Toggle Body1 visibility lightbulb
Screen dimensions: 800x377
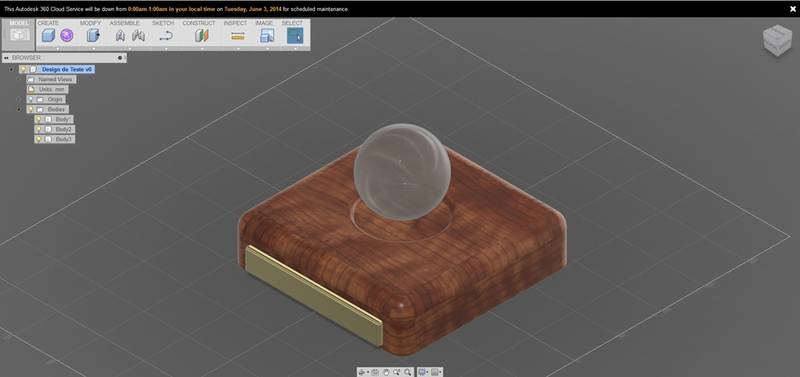pyautogui.click(x=38, y=119)
